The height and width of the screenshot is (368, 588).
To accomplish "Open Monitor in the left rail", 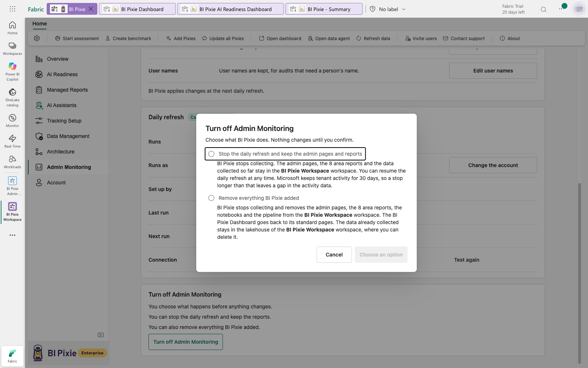I will (x=12, y=120).
